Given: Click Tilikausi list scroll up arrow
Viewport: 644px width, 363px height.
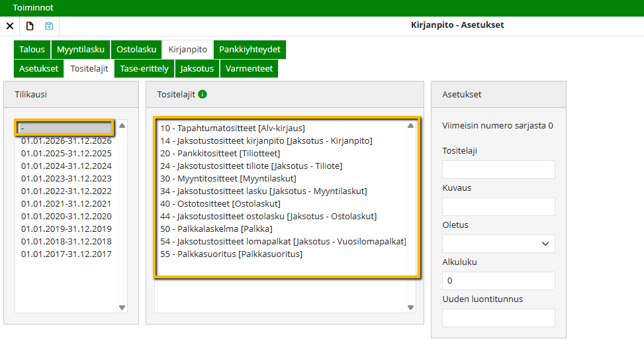Looking at the screenshot, I should (122, 125).
